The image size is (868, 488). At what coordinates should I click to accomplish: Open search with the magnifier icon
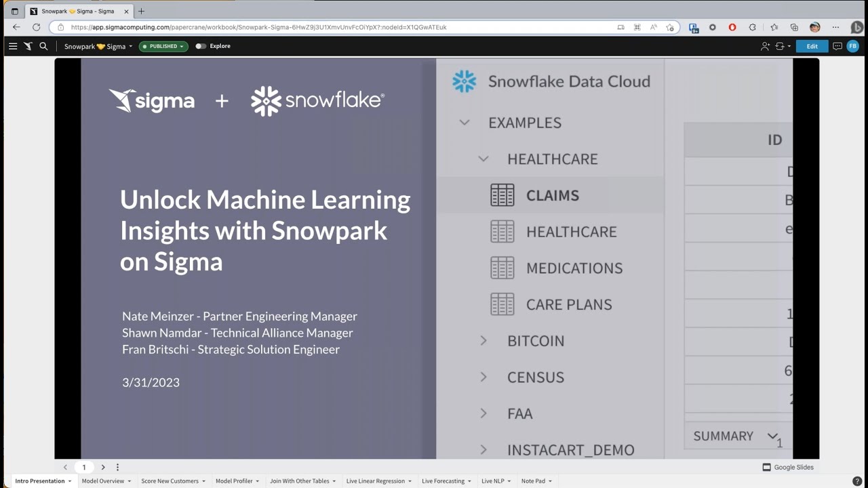tap(43, 46)
